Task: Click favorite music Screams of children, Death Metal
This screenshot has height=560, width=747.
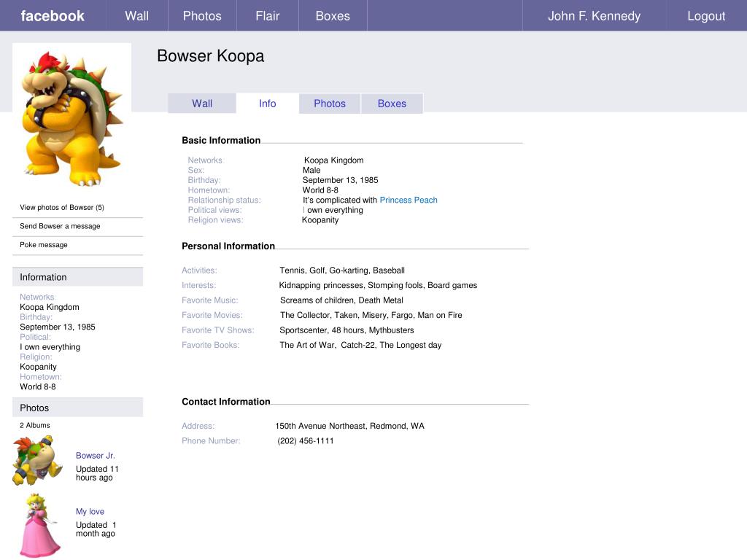Action: [x=341, y=300]
